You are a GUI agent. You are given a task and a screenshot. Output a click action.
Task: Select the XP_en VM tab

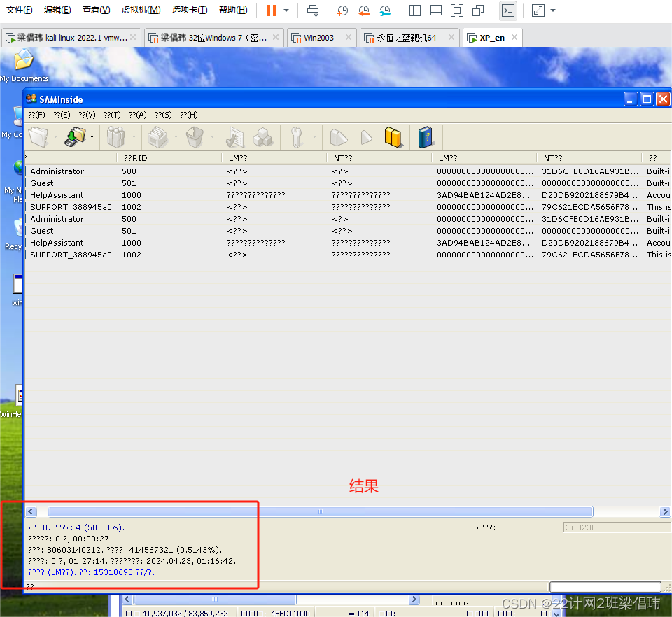coord(491,38)
